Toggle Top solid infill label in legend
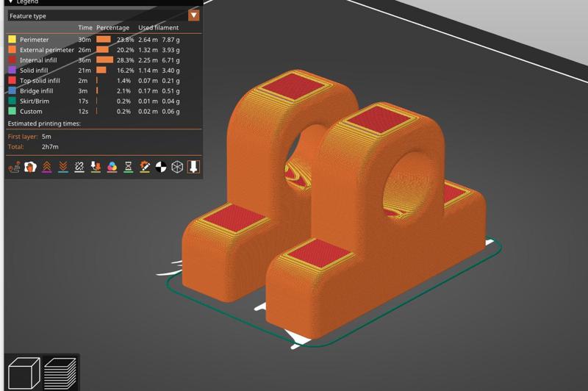Screen dimensions: 588x391 [40, 81]
